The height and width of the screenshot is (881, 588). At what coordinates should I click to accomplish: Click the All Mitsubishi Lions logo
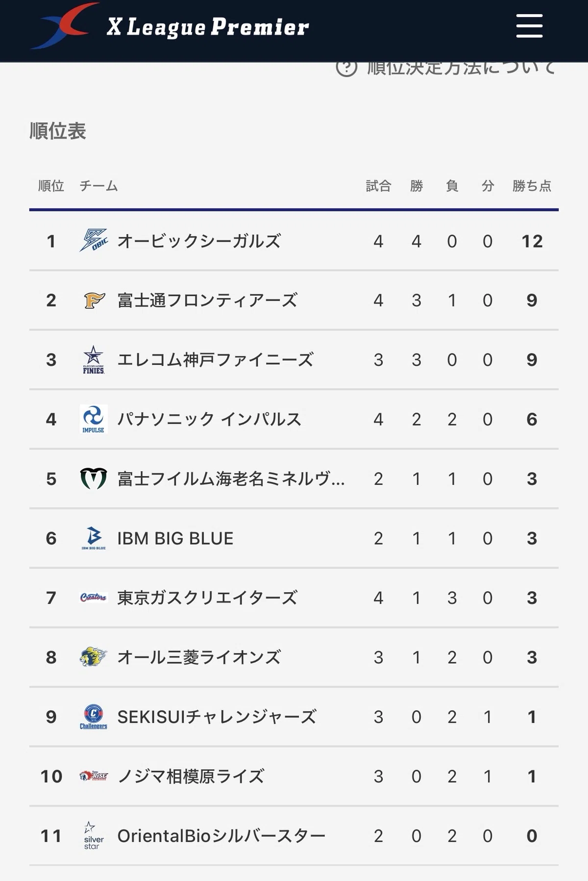pyautogui.click(x=94, y=657)
